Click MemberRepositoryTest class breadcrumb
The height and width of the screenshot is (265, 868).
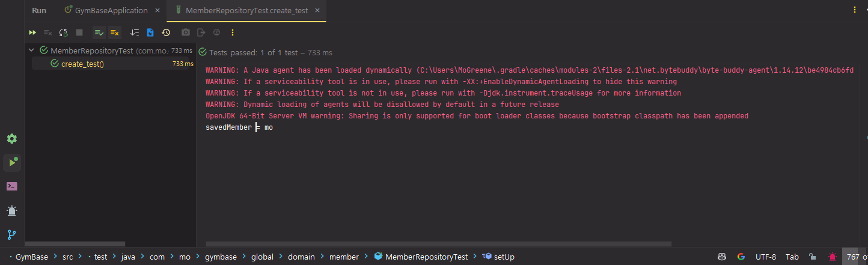tap(421, 257)
